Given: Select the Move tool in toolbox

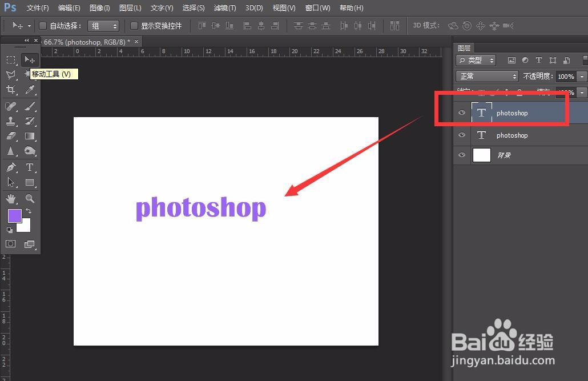Looking at the screenshot, I should coord(30,59).
